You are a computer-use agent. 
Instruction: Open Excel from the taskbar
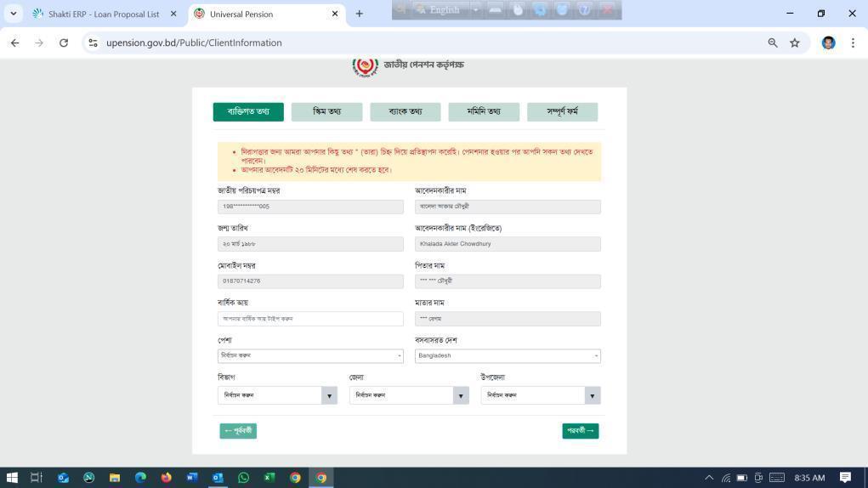point(269,477)
